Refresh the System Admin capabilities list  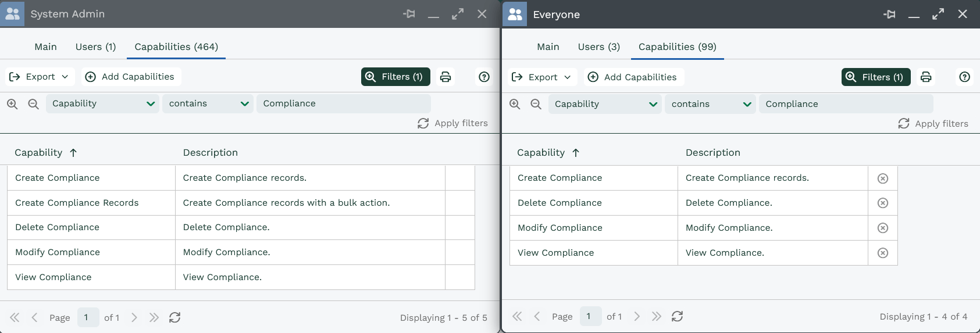(x=174, y=317)
